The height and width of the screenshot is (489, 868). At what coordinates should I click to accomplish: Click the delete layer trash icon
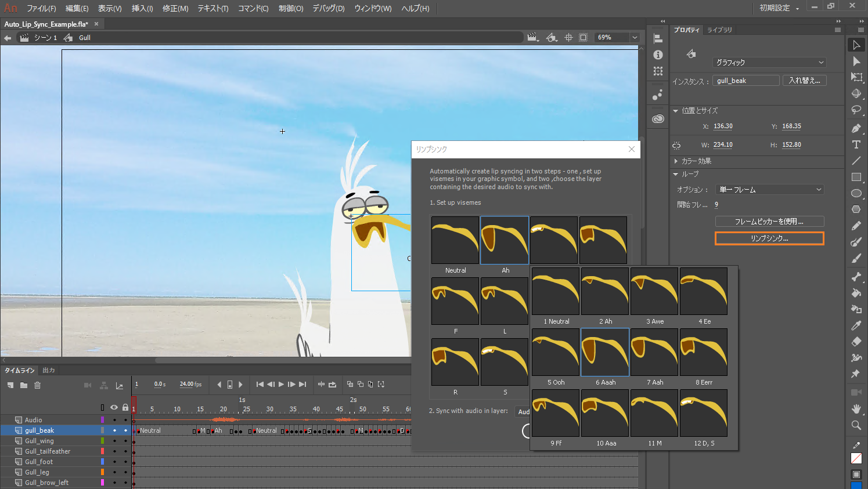click(38, 385)
